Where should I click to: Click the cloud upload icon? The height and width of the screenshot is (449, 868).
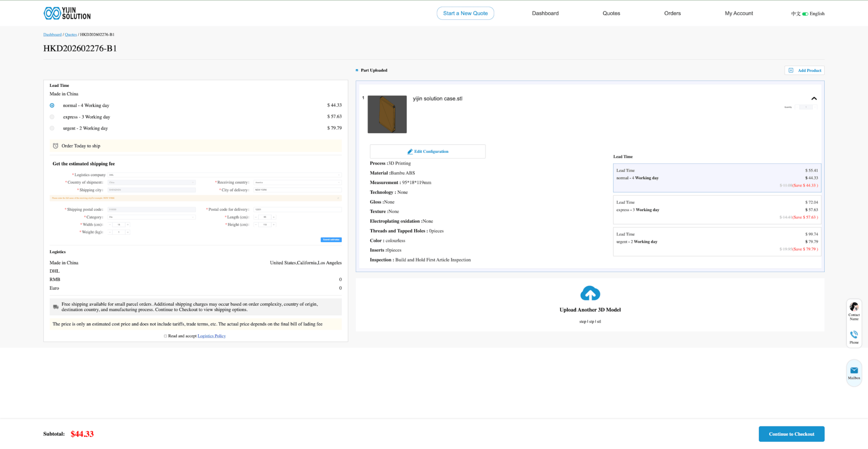[x=590, y=293]
